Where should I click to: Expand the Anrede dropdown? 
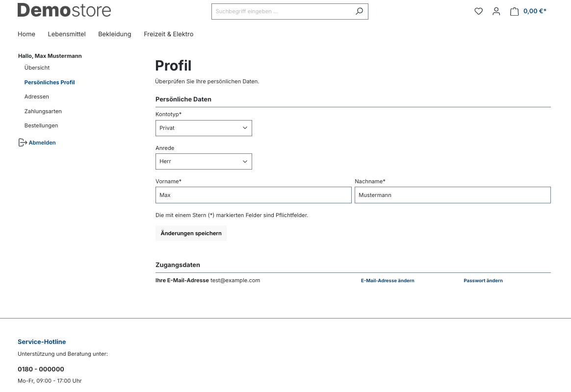[x=204, y=161]
